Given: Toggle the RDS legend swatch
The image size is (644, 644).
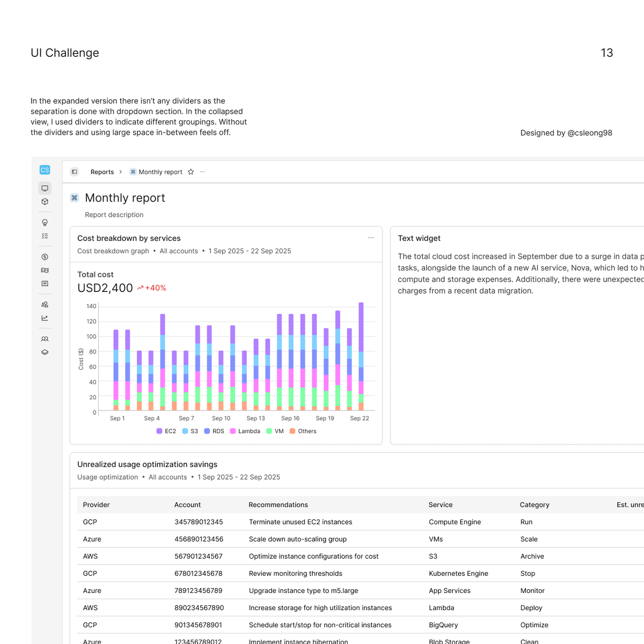Looking at the screenshot, I should point(207,431).
